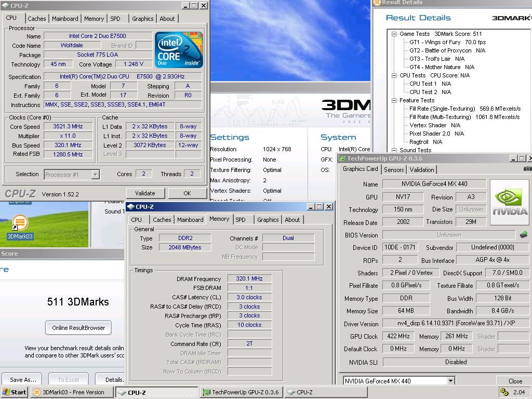Open SPD tab in top CPU-Z window
The height and width of the screenshot is (399, 532).
115,19
